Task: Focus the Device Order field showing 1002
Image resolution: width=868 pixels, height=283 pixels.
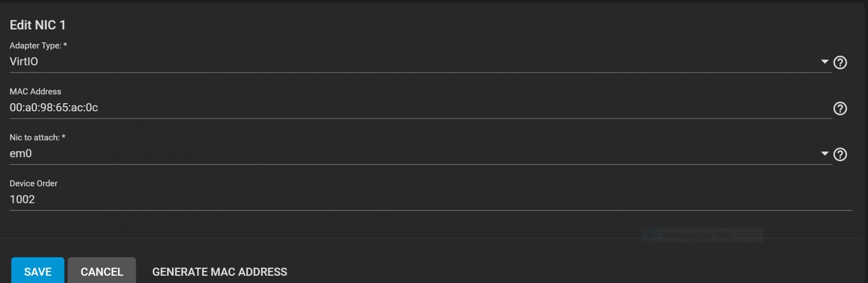Action: tap(431, 200)
